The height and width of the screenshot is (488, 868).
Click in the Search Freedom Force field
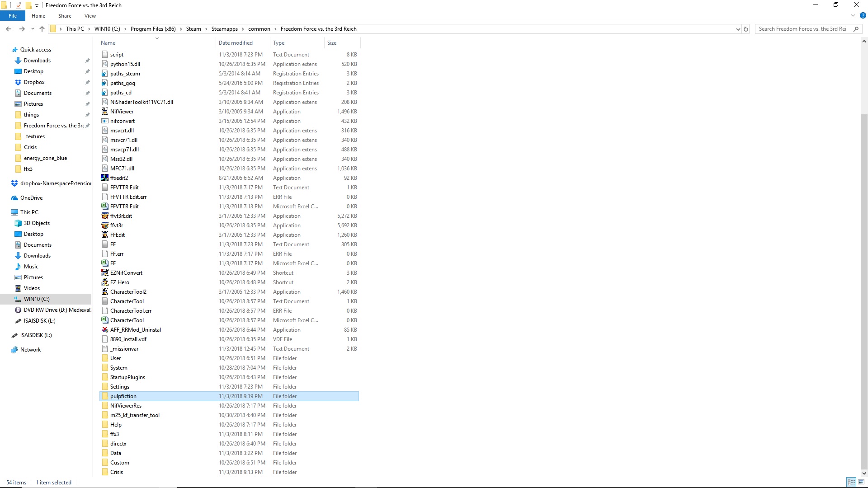coord(802,29)
